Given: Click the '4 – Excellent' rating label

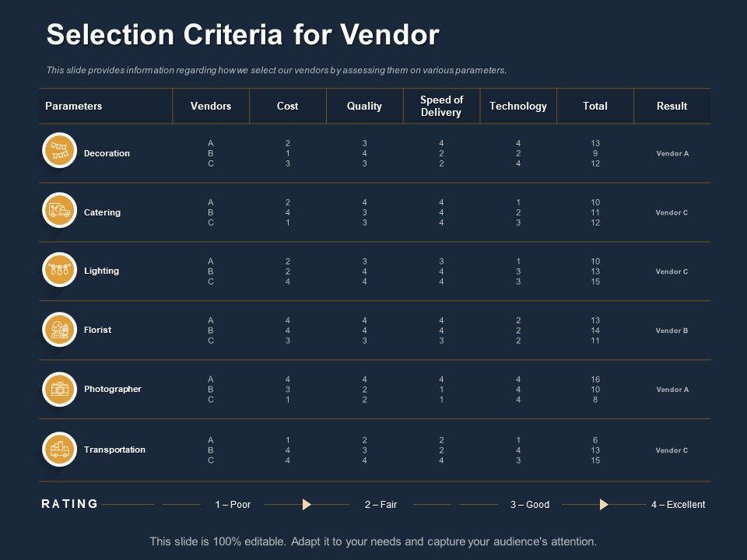Looking at the screenshot, I should pyautogui.click(x=678, y=505).
